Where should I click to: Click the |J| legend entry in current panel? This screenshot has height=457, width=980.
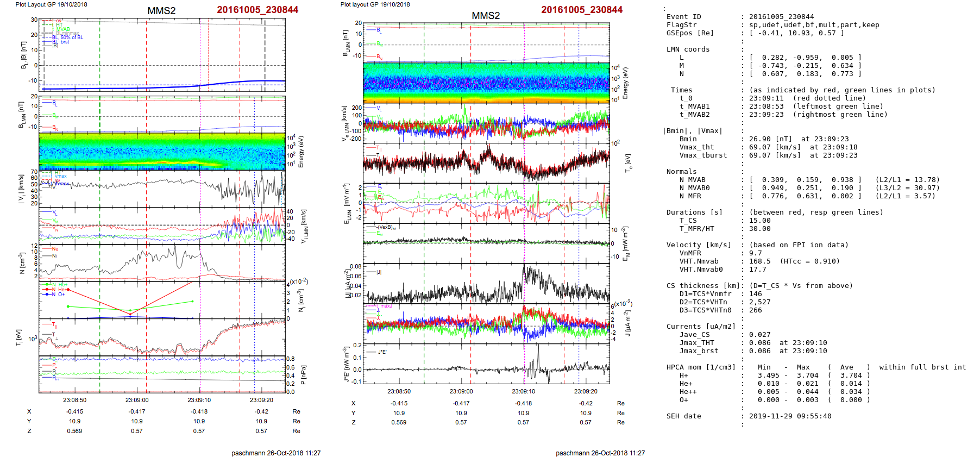click(x=379, y=272)
